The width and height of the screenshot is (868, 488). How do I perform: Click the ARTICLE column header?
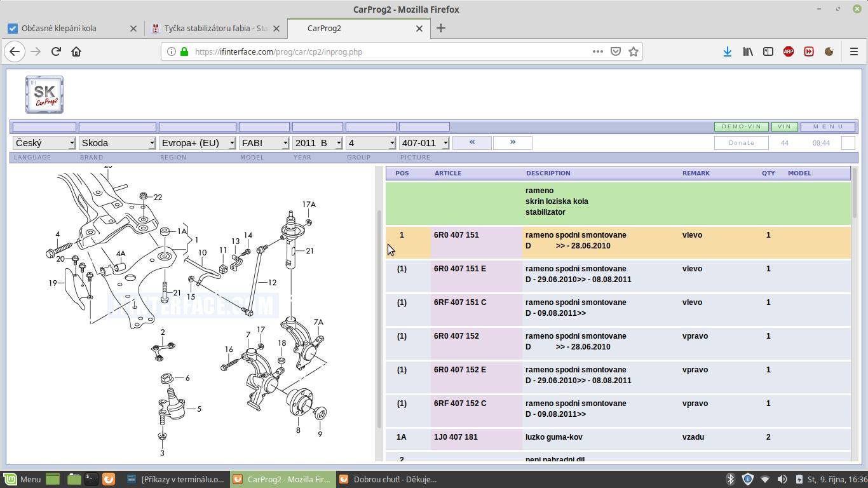point(448,173)
